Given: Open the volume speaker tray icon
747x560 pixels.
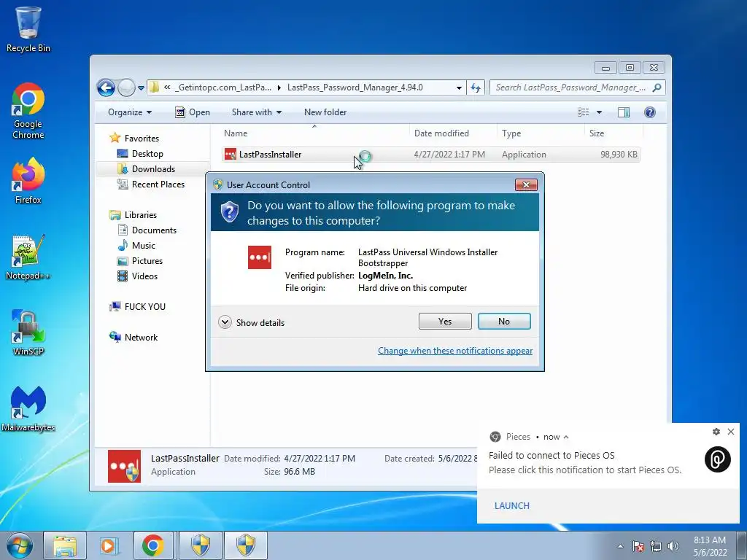Looking at the screenshot, I should 673,546.
